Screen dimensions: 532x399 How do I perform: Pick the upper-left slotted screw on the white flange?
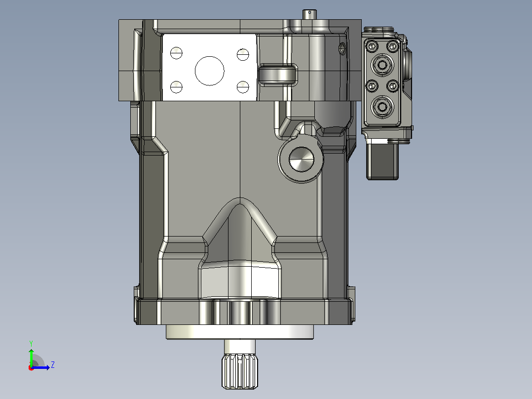pyautogui.click(x=177, y=53)
